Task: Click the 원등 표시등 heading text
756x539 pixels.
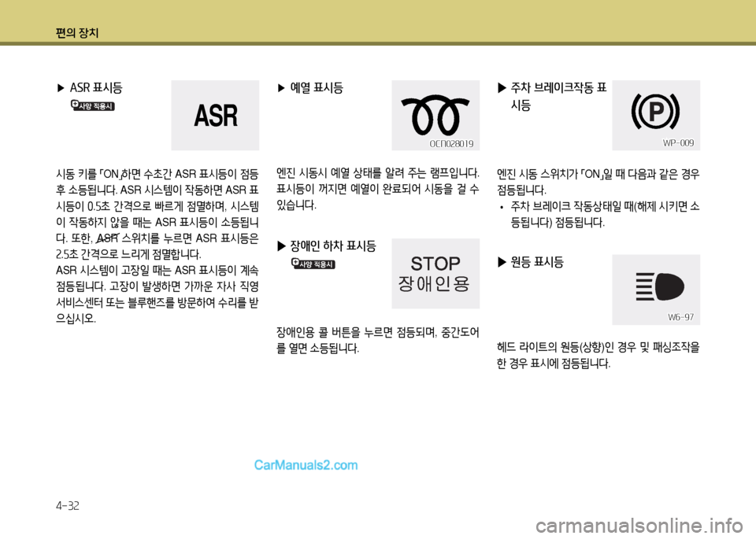Action: pyautogui.click(x=537, y=263)
